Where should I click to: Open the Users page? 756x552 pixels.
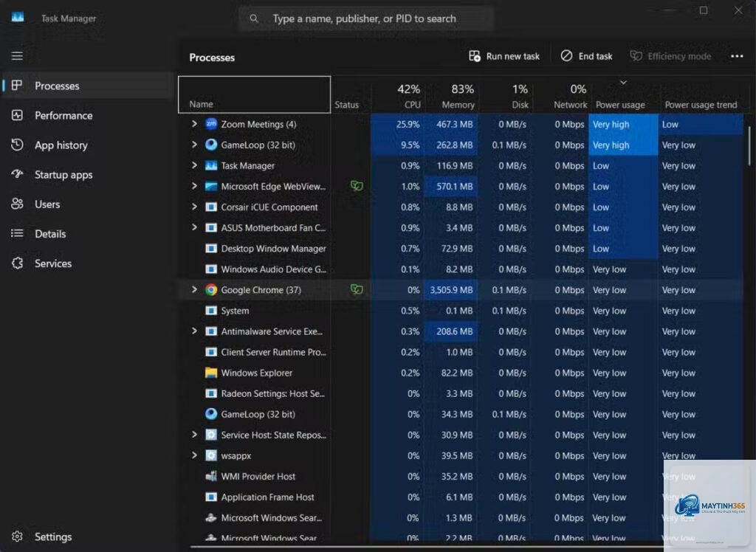[x=89, y=204]
